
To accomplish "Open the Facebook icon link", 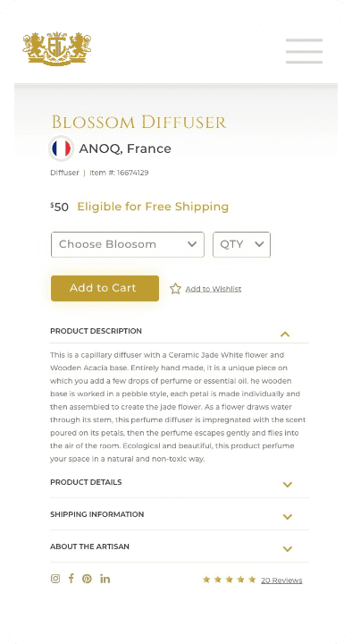I will [71, 579].
